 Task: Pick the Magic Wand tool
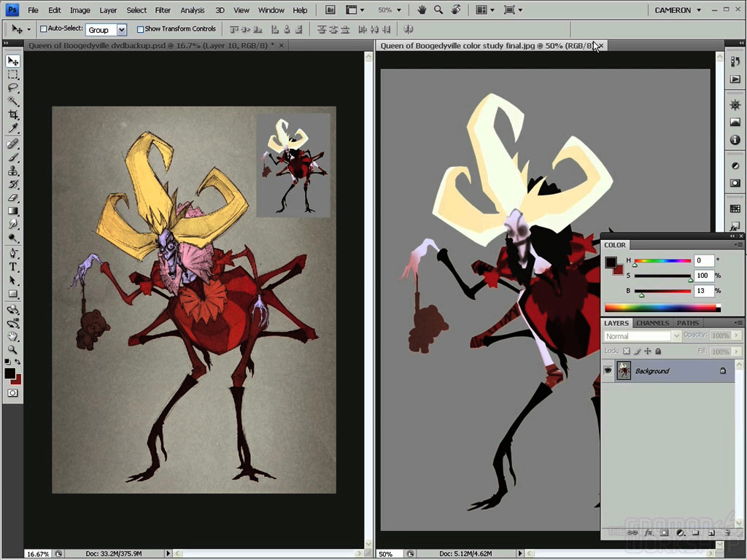coord(13,101)
